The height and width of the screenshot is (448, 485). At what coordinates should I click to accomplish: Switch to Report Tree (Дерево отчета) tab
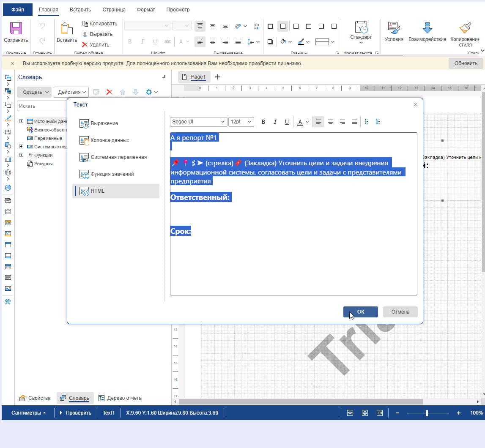pyautogui.click(x=120, y=398)
